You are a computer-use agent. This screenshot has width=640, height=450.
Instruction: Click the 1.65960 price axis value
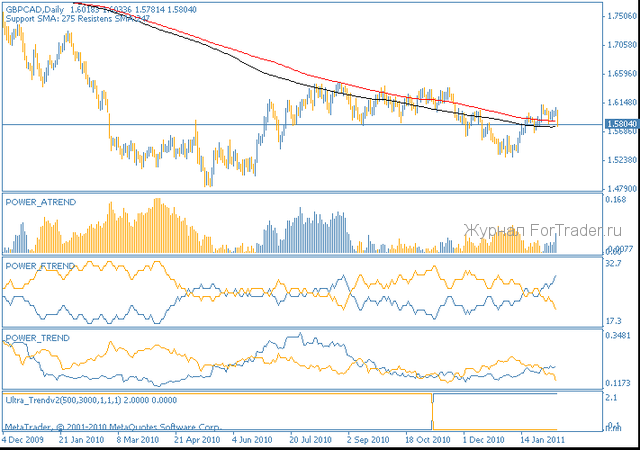pyautogui.click(x=622, y=74)
